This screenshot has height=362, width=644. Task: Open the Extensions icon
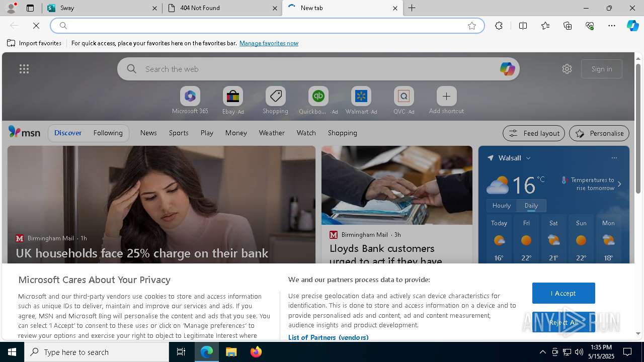click(499, 26)
